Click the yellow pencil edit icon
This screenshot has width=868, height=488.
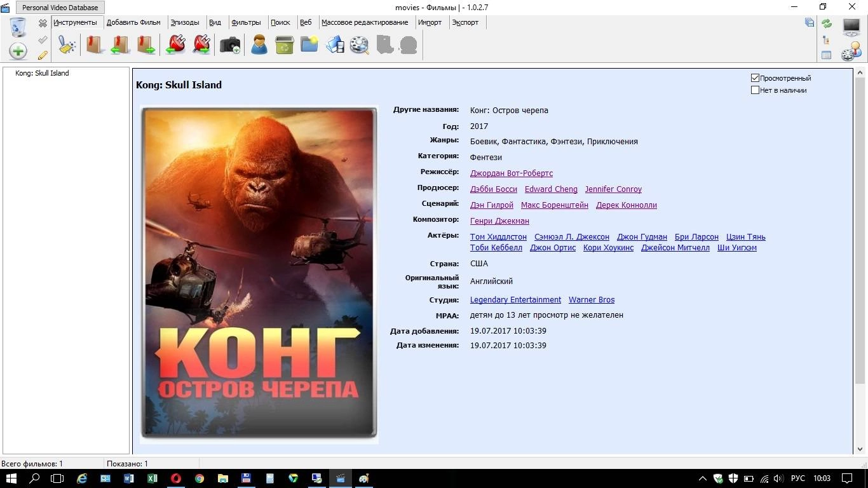click(x=43, y=55)
